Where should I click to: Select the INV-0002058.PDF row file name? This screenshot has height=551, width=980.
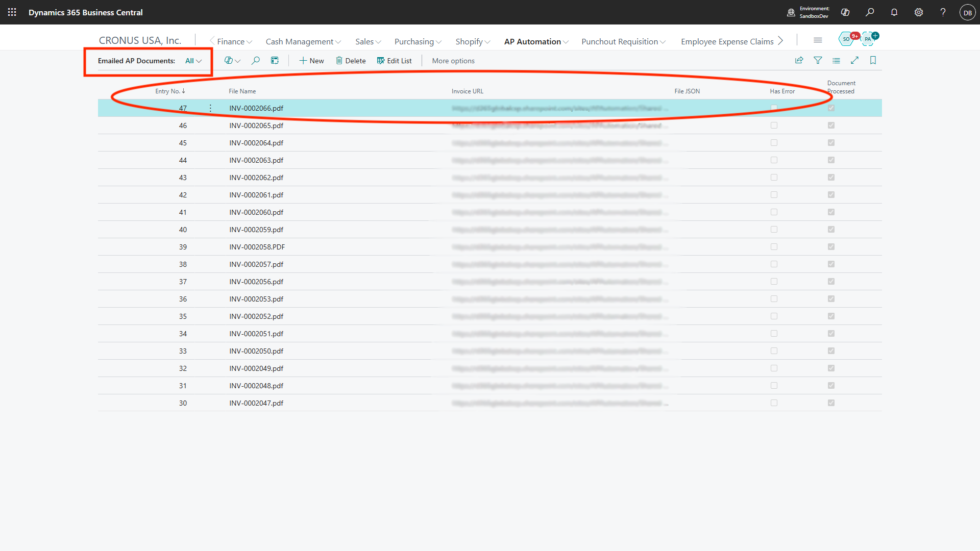(257, 247)
